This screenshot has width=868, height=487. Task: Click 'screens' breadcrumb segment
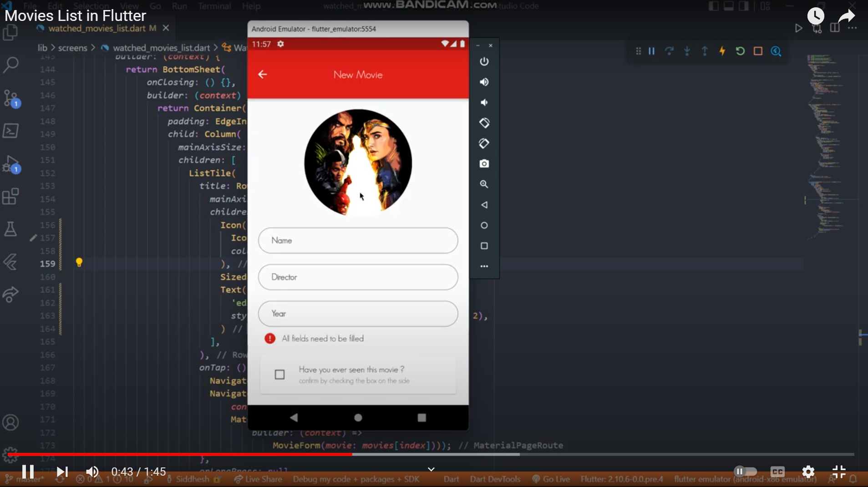pyautogui.click(x=72, y=48)
